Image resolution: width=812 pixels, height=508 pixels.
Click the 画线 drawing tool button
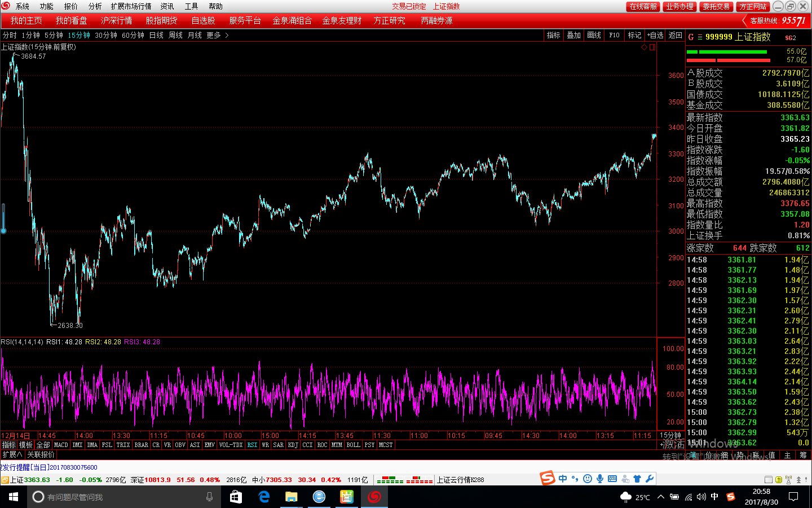[x=594, y=35]
